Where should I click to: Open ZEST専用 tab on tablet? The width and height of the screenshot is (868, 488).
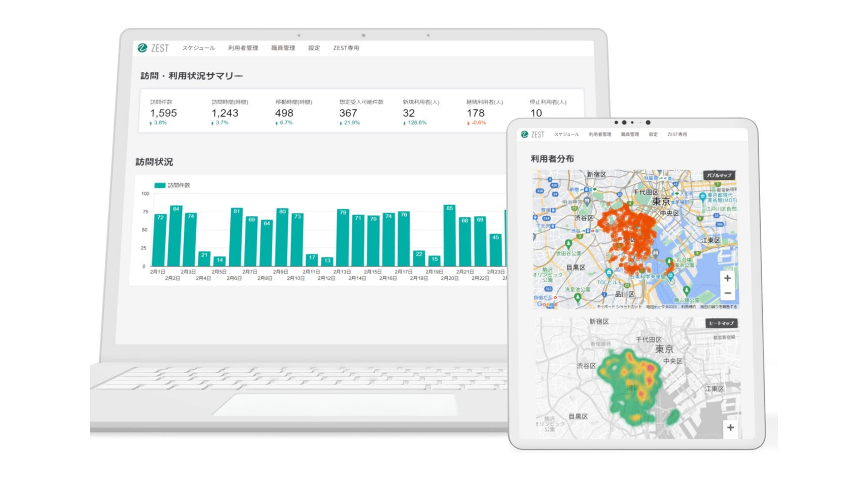pos(677,134)
